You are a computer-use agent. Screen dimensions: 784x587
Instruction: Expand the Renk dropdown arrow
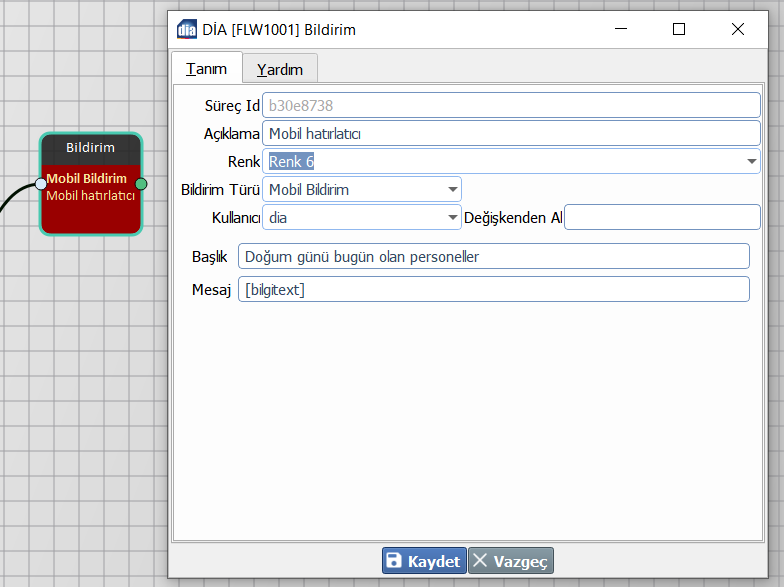pos(751,161)
